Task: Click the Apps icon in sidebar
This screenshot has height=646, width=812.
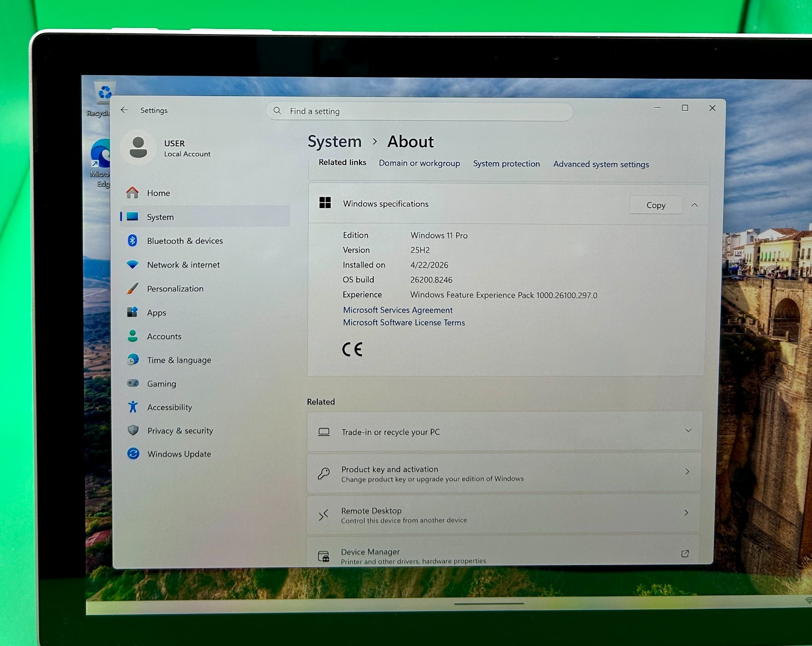Action: (x=133, y=312)
